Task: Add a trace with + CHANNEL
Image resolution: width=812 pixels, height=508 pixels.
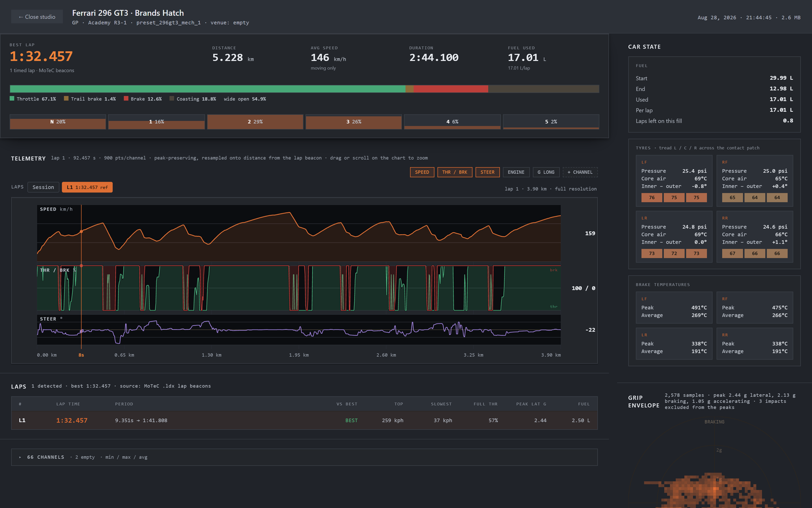Action: click(580, 172)
